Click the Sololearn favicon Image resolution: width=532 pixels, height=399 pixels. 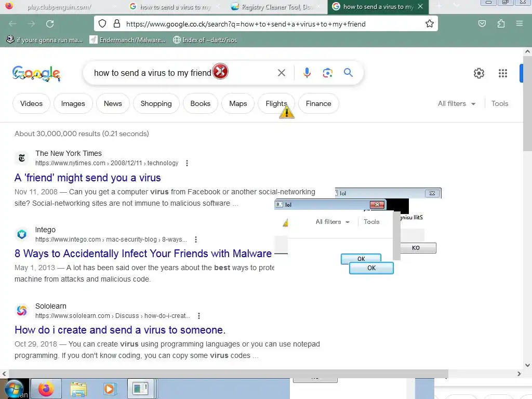click(22, 311)
